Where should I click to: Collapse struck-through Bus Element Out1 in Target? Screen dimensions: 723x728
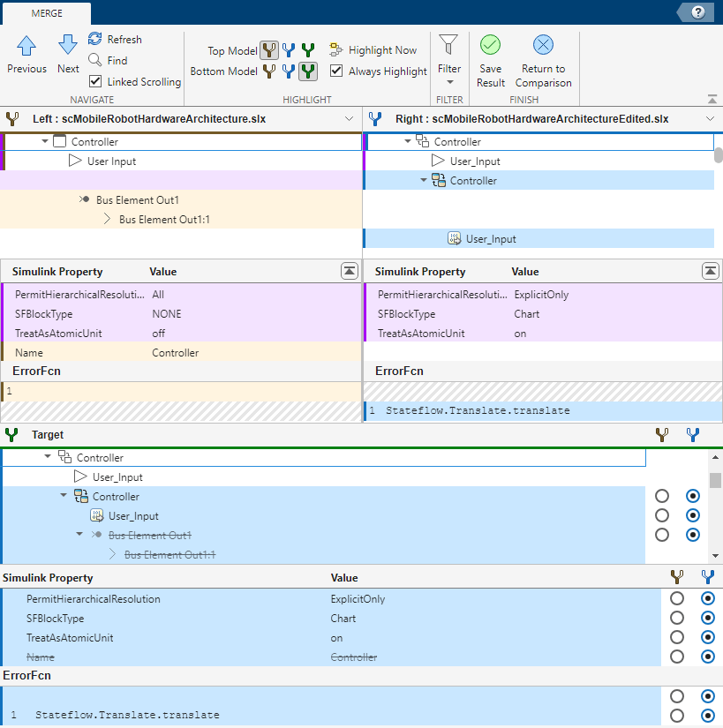pos(79,535)
